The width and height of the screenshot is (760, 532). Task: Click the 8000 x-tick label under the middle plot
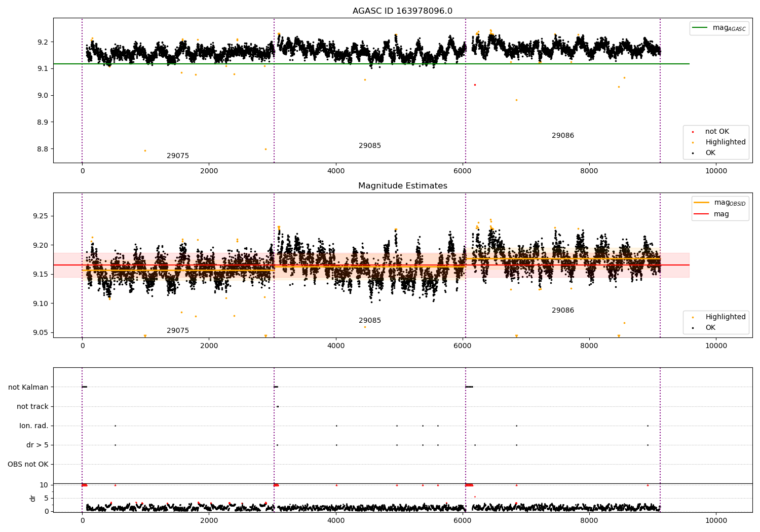click(589, 346)
